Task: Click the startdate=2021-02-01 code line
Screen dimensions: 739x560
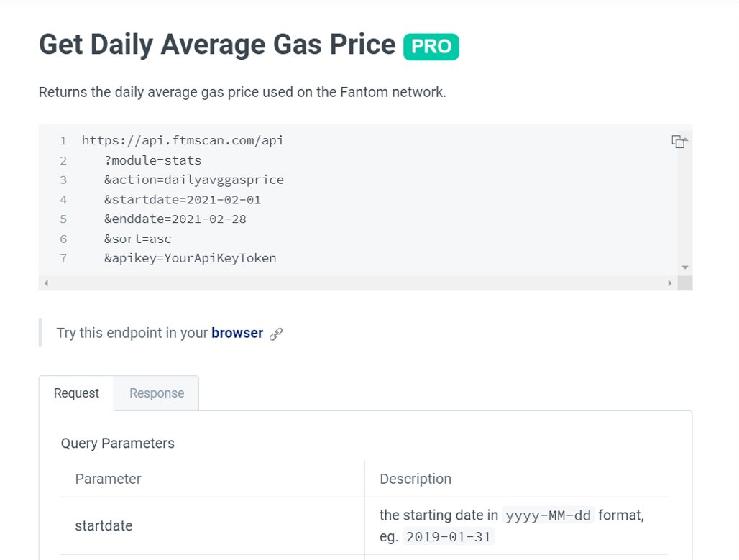Action: (182, 200)
